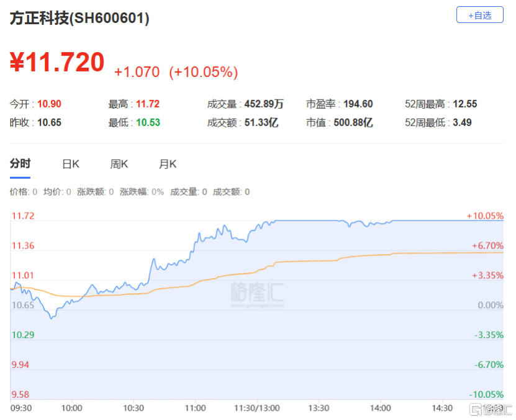
Task: Click the 11:30/13:00 midday break marker
Action: [x=257, y=408]
